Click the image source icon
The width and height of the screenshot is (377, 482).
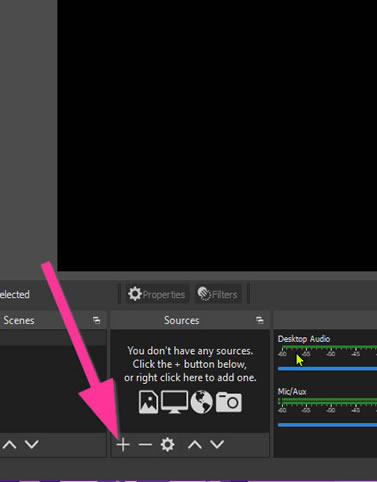click(x=148, y=402)
